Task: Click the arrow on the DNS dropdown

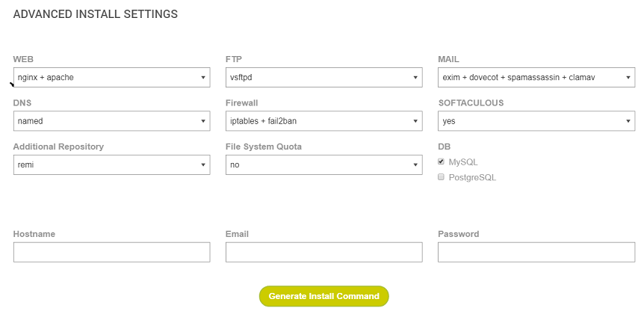Action: click(x=203, y=120)
